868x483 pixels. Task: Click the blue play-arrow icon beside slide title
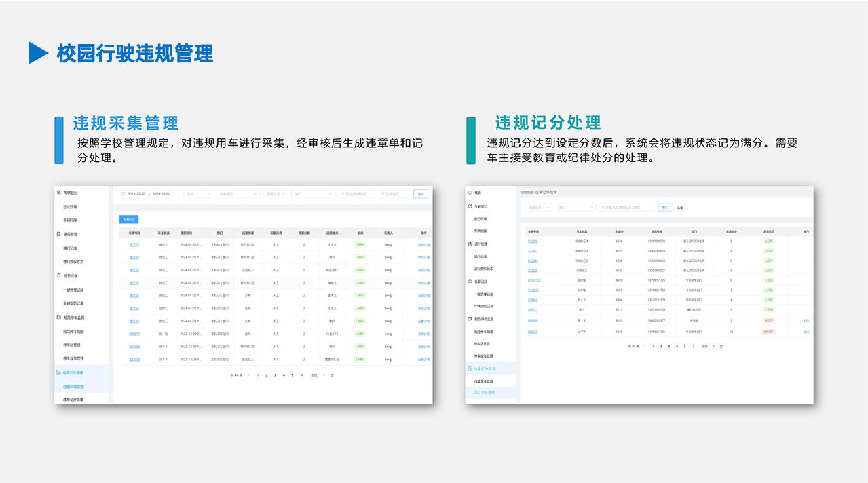pos(38,53)
